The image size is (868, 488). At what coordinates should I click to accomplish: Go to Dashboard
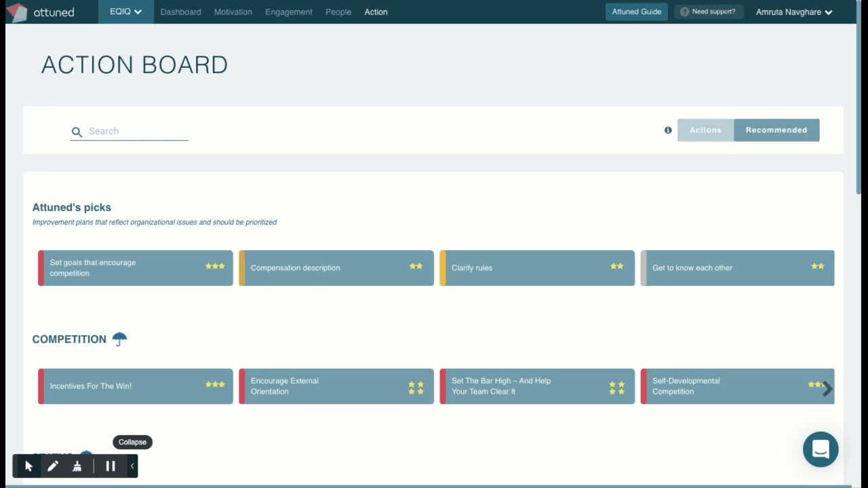tap(181, 12)
